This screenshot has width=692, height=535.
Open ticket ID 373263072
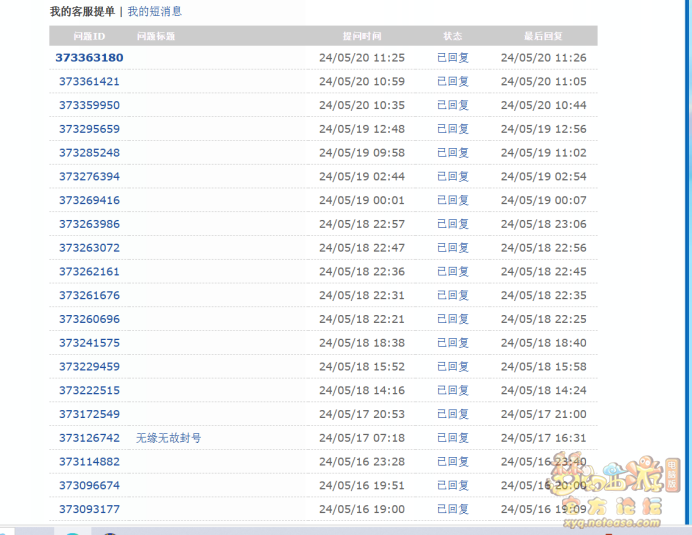point(89,248)
